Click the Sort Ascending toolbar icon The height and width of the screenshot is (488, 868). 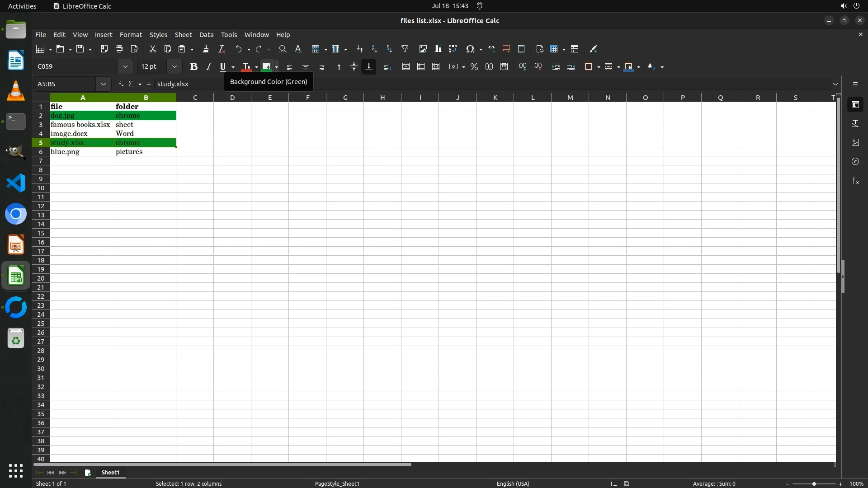click(x=374, y=49)
